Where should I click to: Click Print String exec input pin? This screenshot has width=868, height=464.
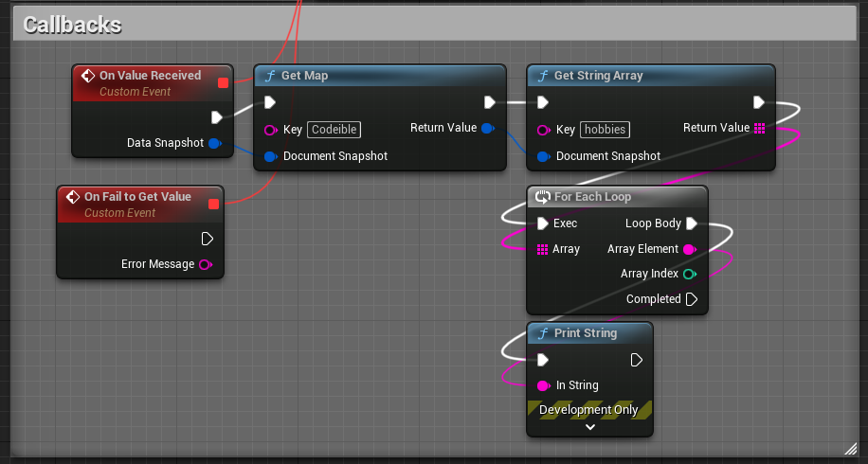coord(543,360)
